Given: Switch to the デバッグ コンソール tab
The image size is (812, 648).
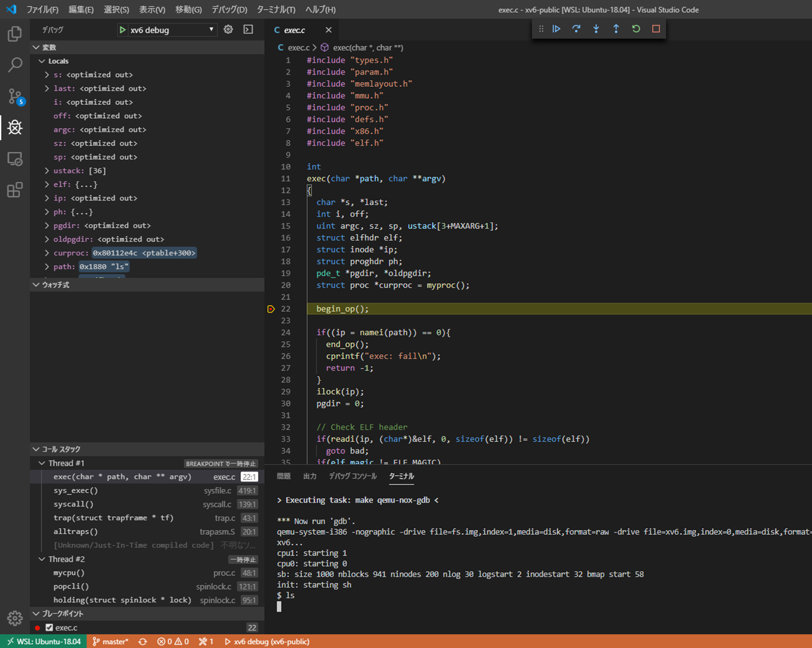Looking at the screenshot, I should tap(353, 476).
